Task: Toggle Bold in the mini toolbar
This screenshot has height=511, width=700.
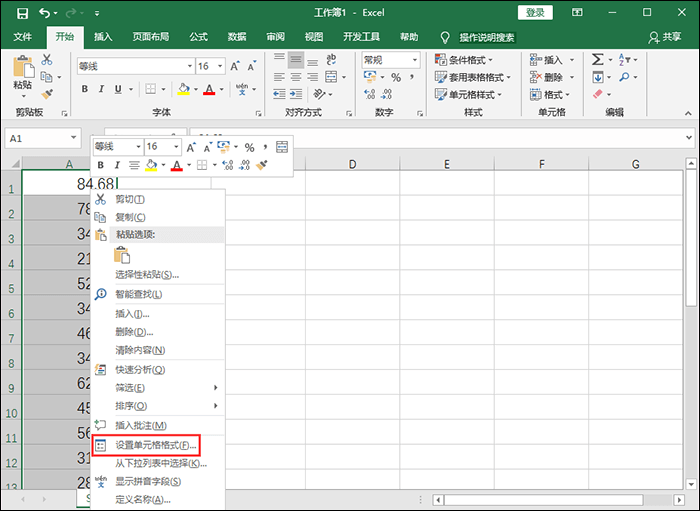Action: [x=100, y=166]
